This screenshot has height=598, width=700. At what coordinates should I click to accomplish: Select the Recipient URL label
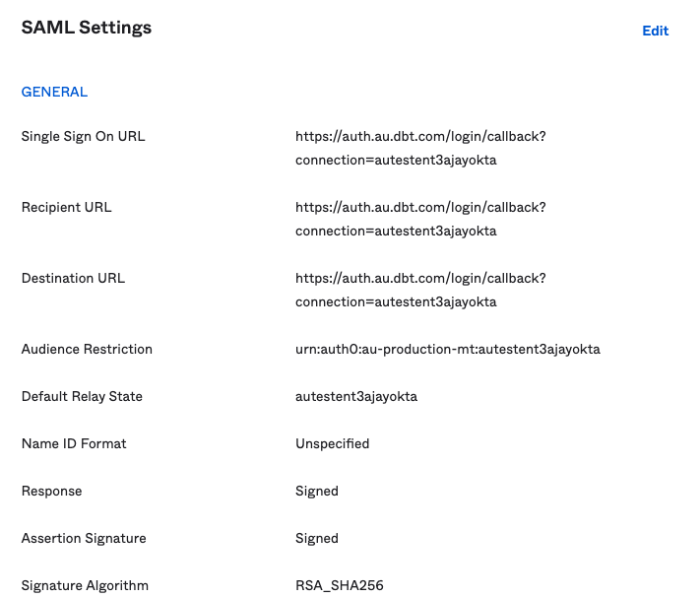point(66,207)
